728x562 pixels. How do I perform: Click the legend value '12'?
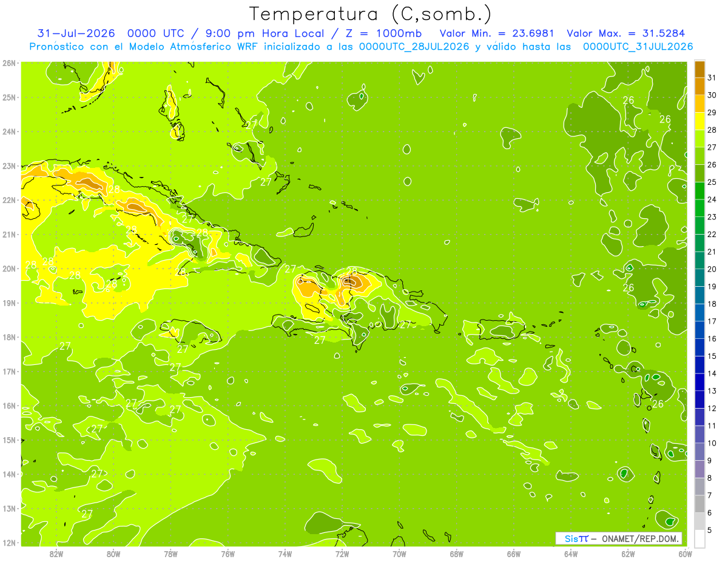coord(712,408)
